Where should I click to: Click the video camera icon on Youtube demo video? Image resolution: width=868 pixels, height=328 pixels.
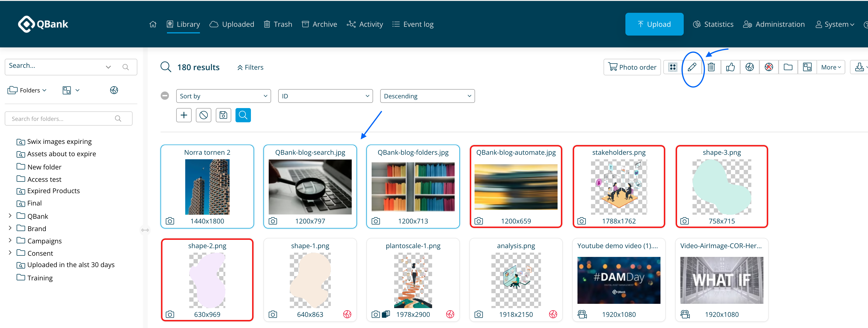point(582,314)
